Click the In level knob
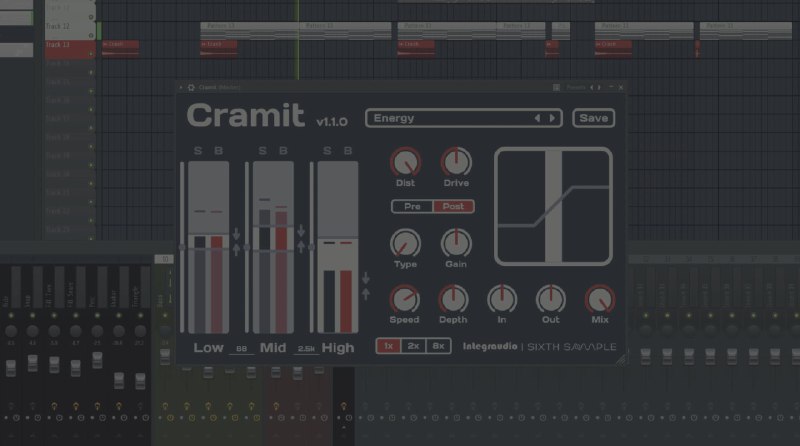800x446 pixels. pyautogui.click(x=502, y=300)
